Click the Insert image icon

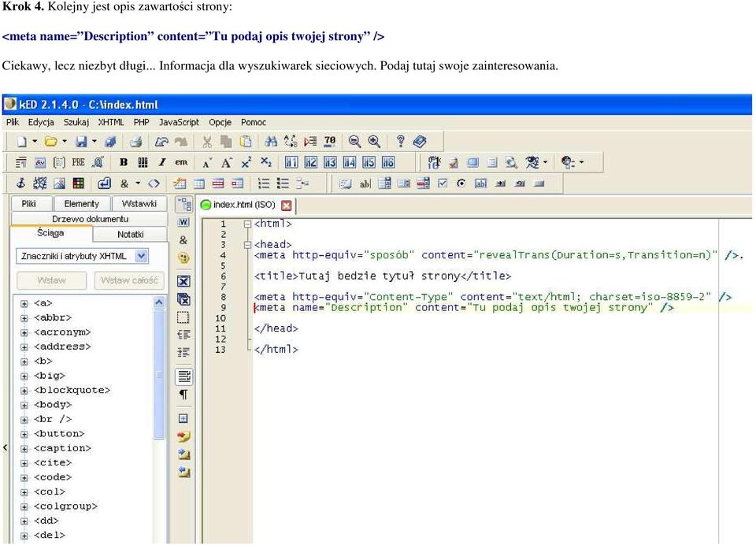(x=59, y=184)
